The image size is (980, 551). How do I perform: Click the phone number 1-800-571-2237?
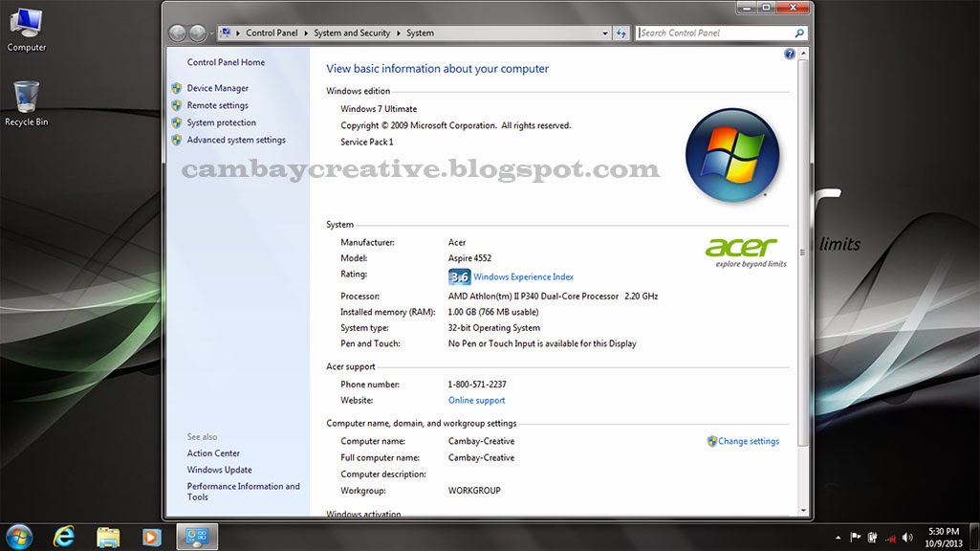pos(477,385)
